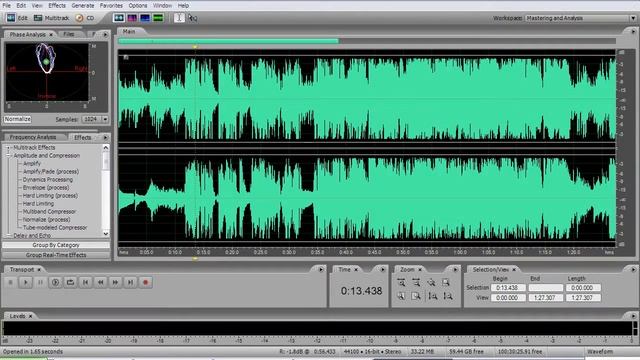This screenshot has width=640, height=360.
Task: Pause playback in Transport panel
Action: 40,282
